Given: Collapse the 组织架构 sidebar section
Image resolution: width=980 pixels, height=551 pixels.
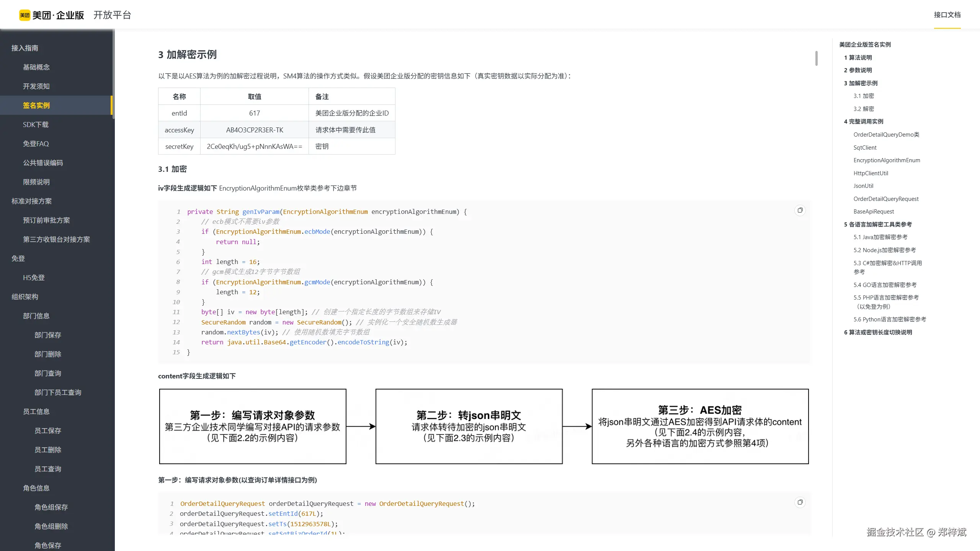Looking at the screenshot, I should coord(24,297).
